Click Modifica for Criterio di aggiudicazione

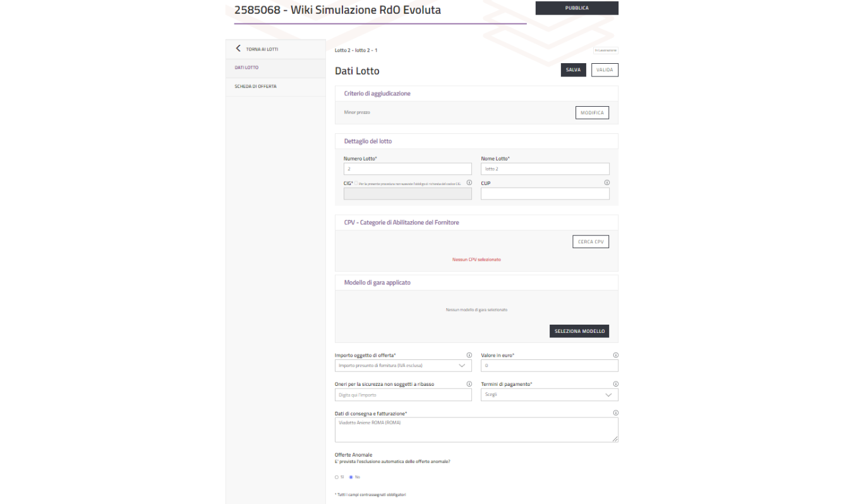592,113
